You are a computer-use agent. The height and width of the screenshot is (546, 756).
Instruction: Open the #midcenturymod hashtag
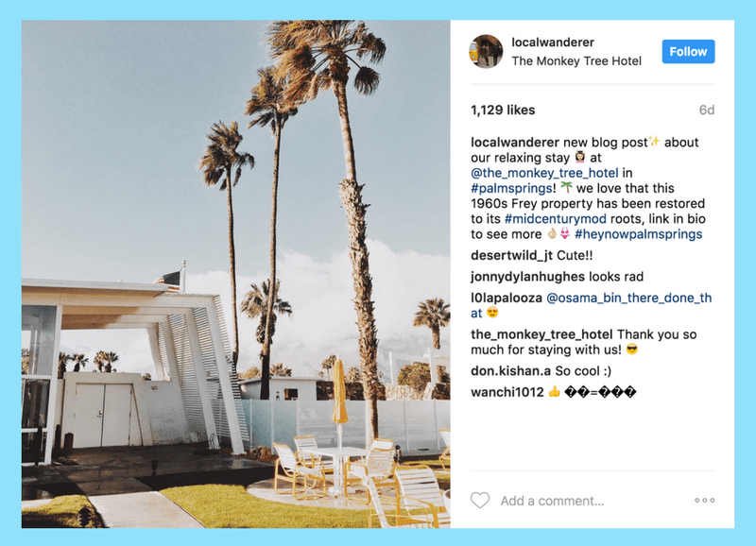coord(556,219)
